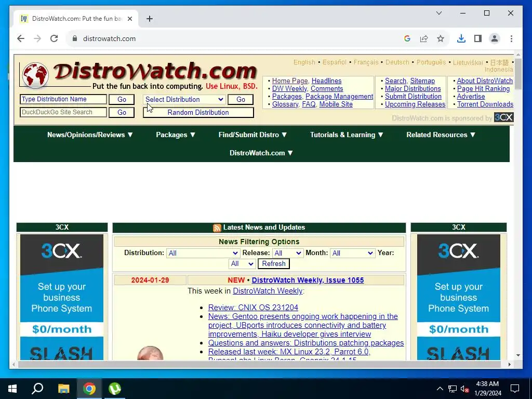Open Windows taskbar search

(x=37, y=389)
